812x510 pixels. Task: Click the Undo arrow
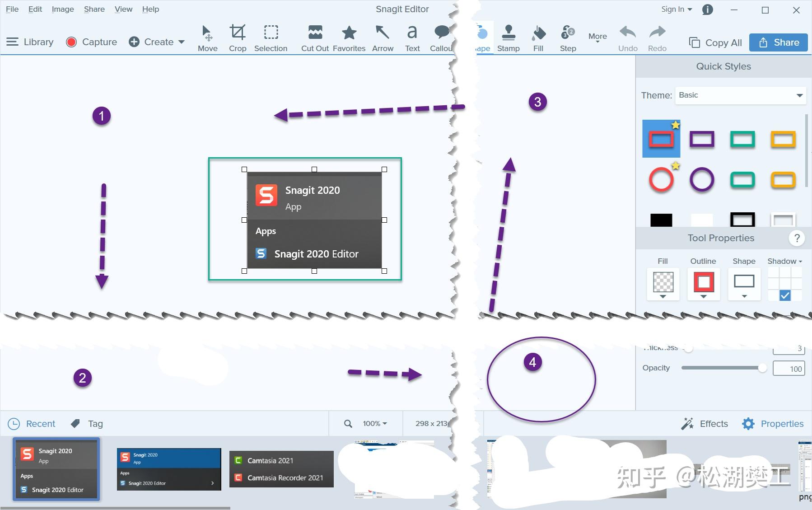pyautogui.click(x=628, y=38)
